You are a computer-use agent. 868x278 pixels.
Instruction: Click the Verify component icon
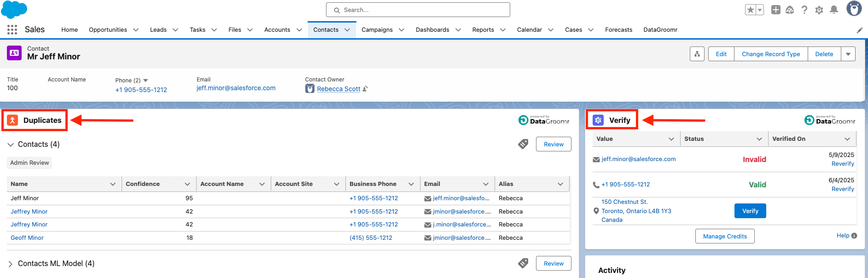pos(598,120)
